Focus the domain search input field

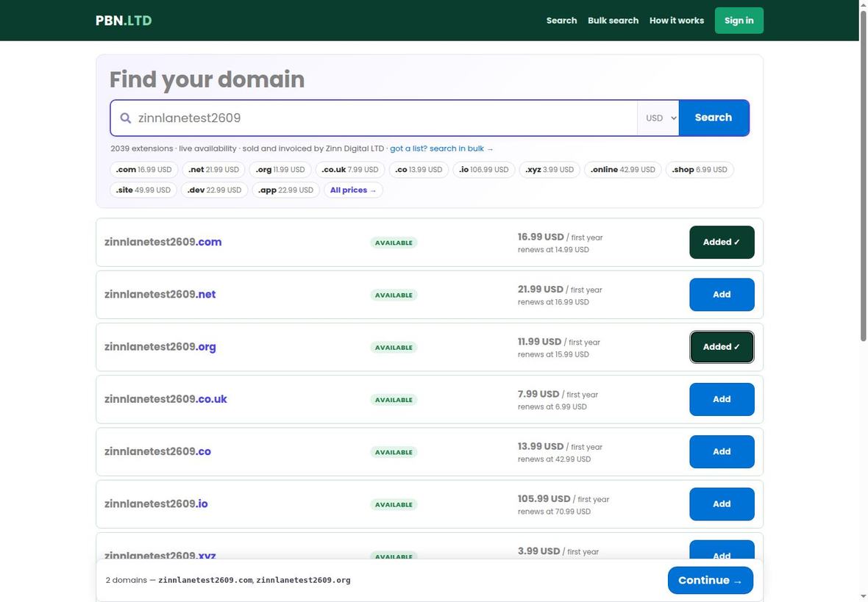(x=374, y=118)
